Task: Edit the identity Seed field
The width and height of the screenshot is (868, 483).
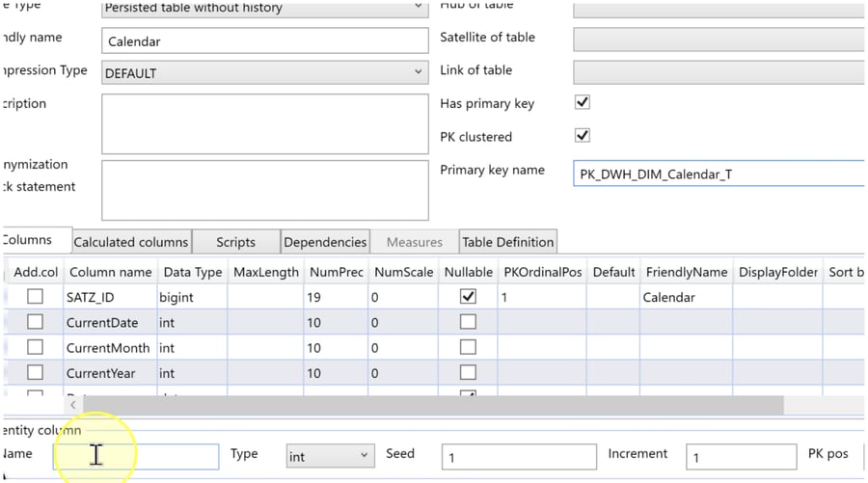Action: [x=519, y=457]
